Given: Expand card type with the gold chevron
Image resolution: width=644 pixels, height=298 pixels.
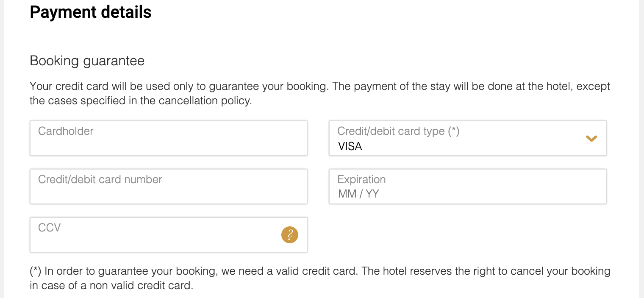Looking at the screenshot, I should click(x=591, y=139).
